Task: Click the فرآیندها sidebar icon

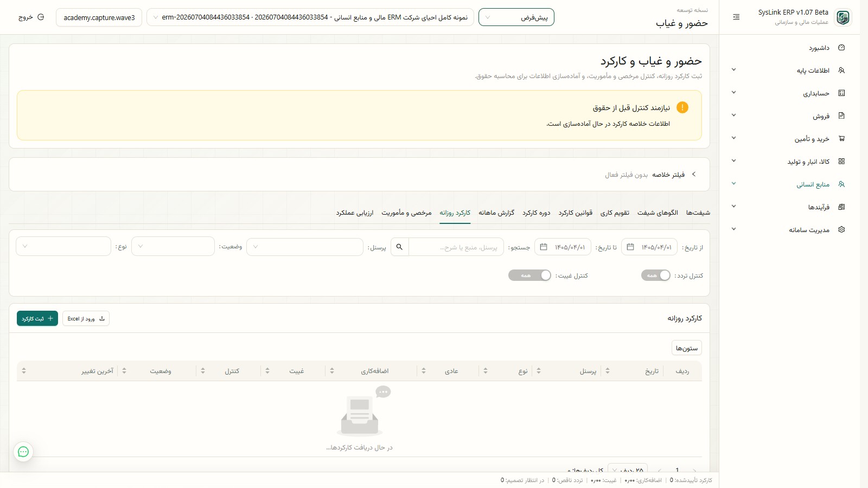Action: (x=841, y=207)
